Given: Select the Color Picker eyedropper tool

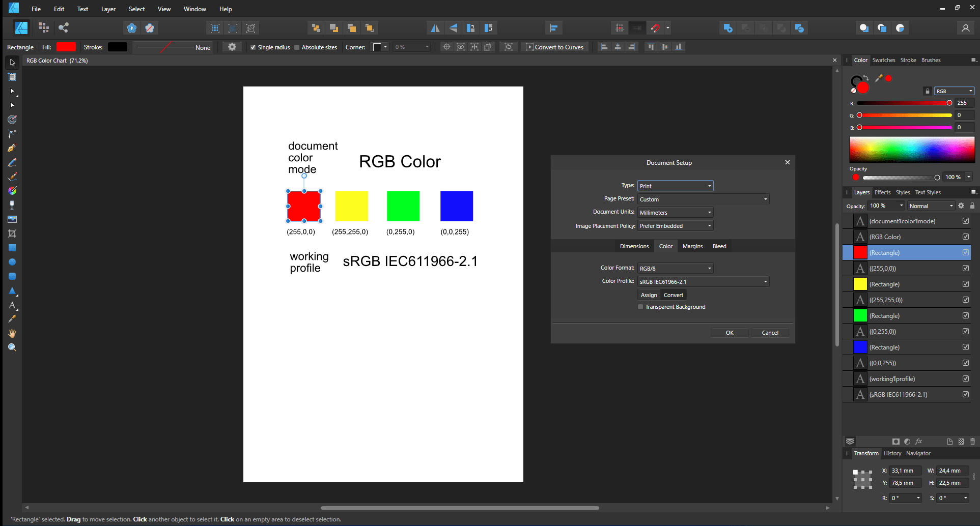Looking at the screenshot, I should point(12,319).
